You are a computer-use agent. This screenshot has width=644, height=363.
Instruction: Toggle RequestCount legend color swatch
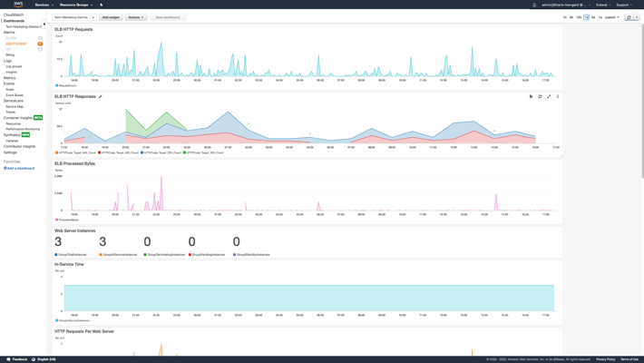pos(56,85)
